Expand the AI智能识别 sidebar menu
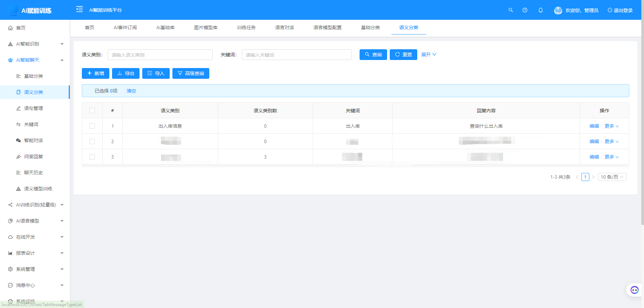This screenshot has width=644, height=308. [x=35, y=44]
